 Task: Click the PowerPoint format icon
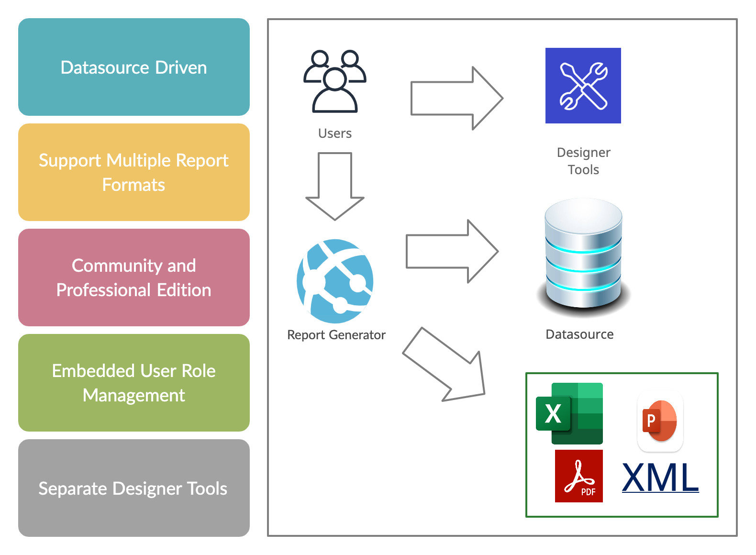(x=660, y=421)
